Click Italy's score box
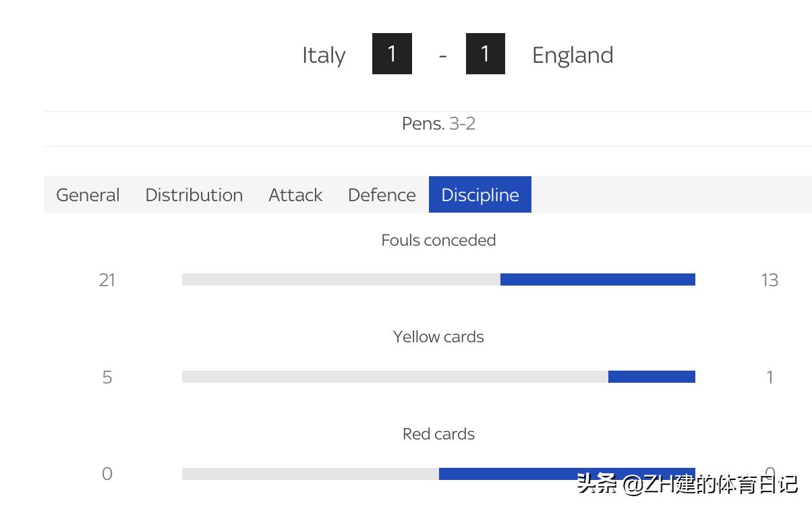This screenshot has height=509, width=812. (392, 54)
